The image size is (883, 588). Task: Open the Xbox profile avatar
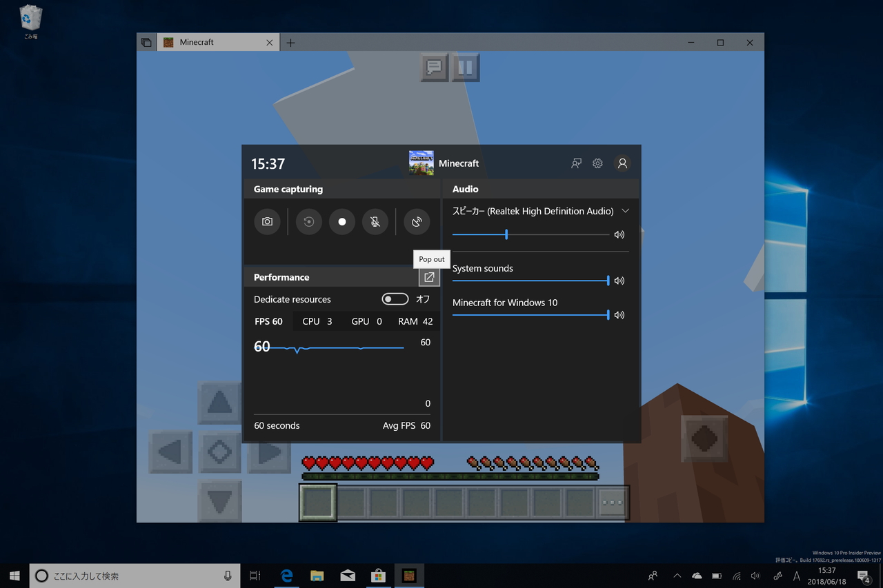coord(622,163)
